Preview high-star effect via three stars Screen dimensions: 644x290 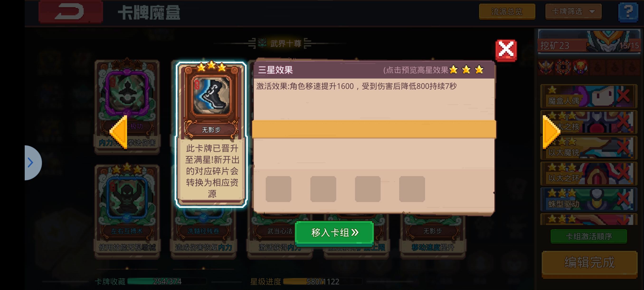(x=466, y=70)
